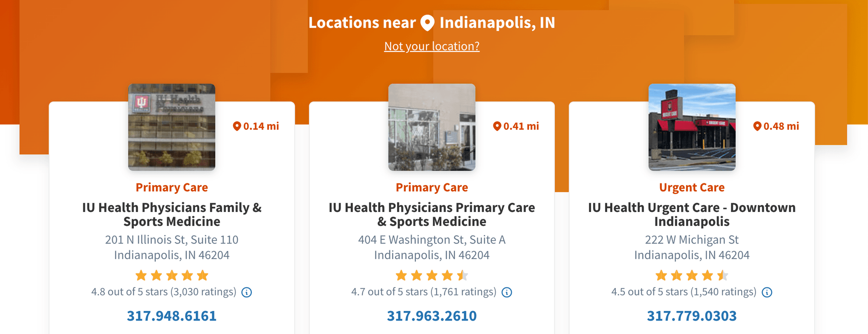Click the red-awning Urgent Care photo
868x334 pixels.
tap(692, 127)
